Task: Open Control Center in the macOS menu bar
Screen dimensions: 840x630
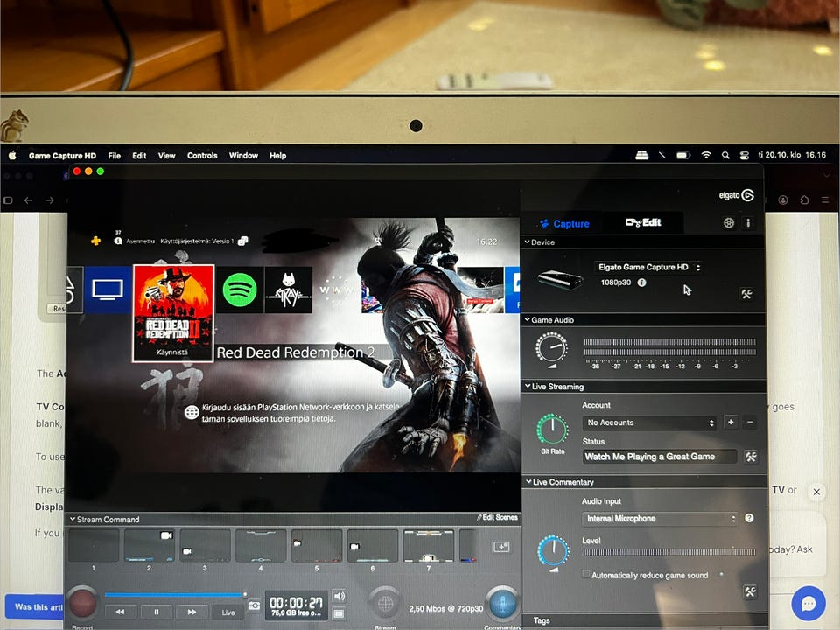Action: [x=744, y=156]
